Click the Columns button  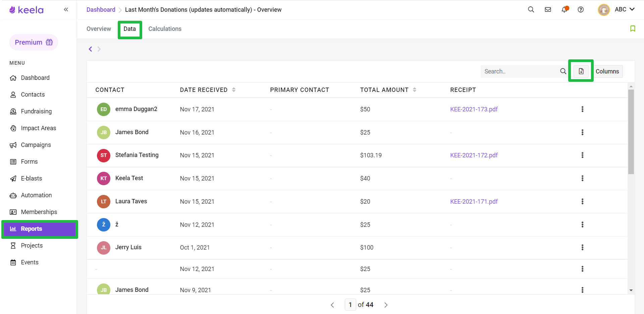tap(607, 71)
